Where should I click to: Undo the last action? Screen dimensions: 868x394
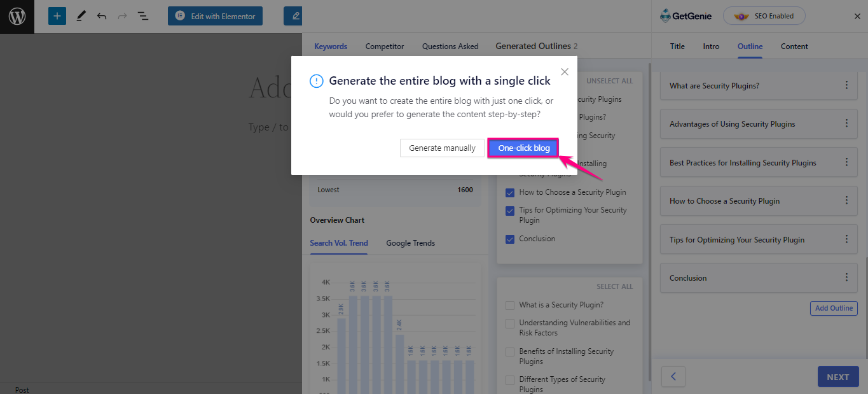coord(102,16)
